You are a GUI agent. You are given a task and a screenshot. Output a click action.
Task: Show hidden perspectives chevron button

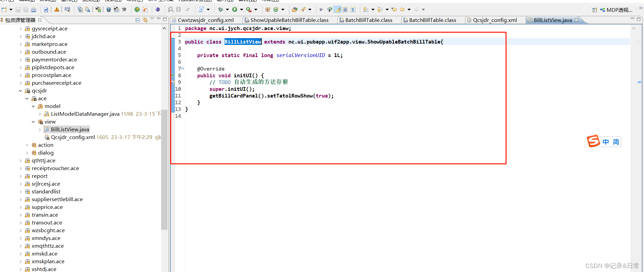click(x=641, y=8)
